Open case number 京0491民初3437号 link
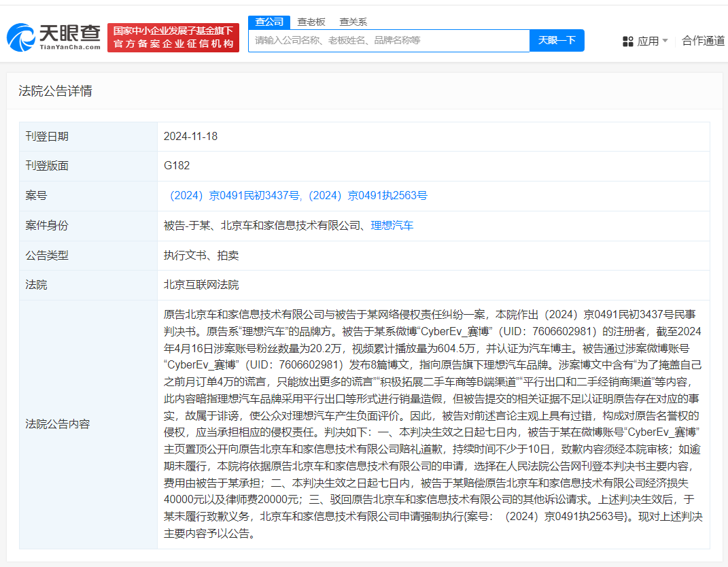 tap(235, 196)
